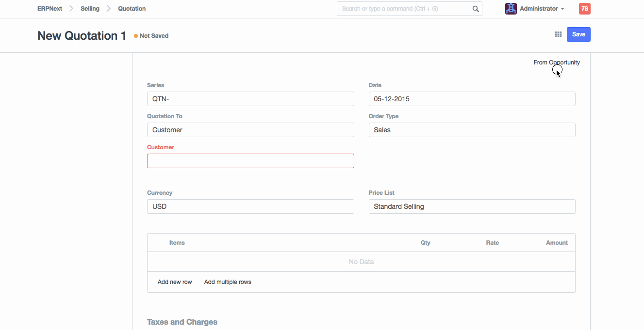
Task: Expand the Administrator user dropdown
Action: (542, 9)
